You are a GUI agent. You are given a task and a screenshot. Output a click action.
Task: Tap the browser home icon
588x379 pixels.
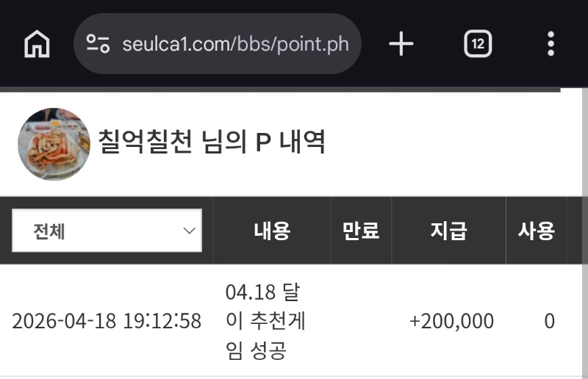click(x=37, y=45)
